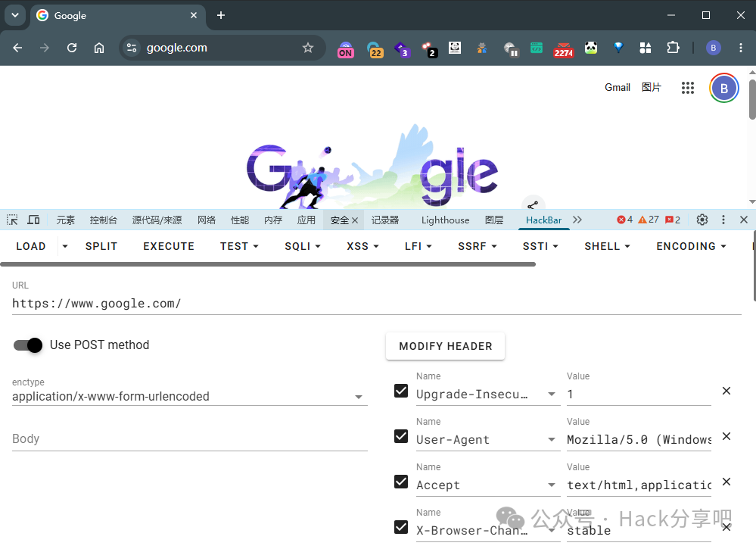This screenshot has width=756, height=549.
Task: Bookmark page with the star icon
Action: [307, 48]
